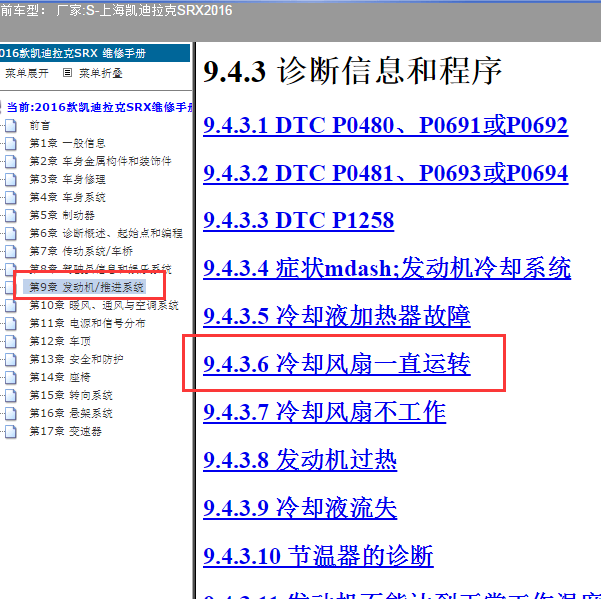
Task: Click the list icon beside 菜单折叠
Action: pos(67,72)
